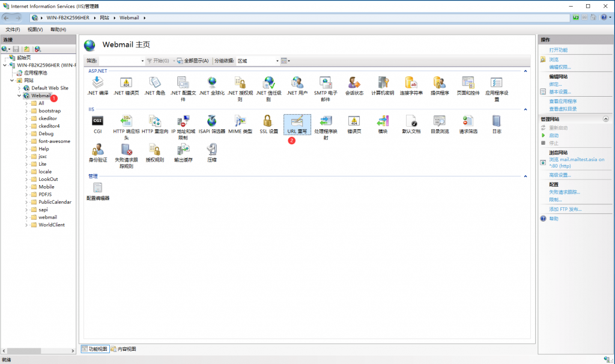615x364 pixels.
Task: Select the PublicCalendar folder in tree
Action: (55, 202)
